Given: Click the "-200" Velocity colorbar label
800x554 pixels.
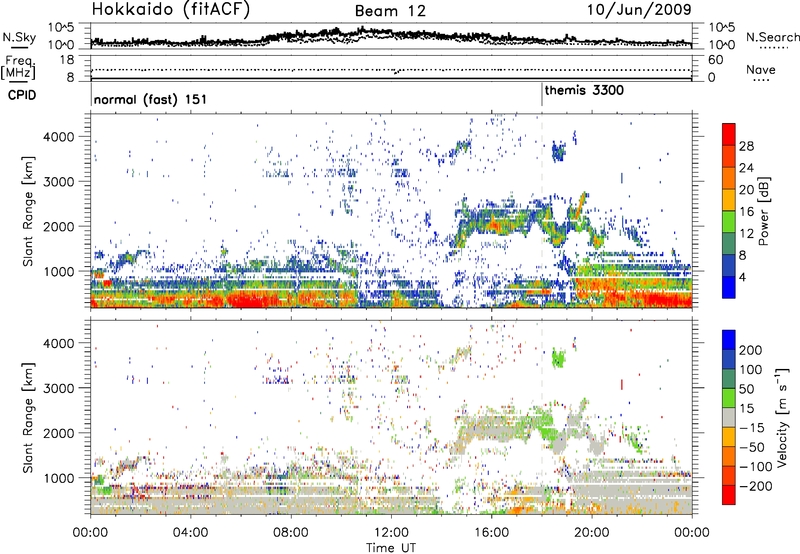Looking at the screenshot, I should (756, 486).
